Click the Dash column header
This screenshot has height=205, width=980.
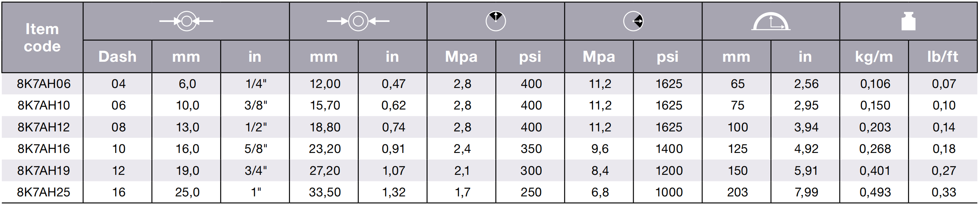(x=118, y=56)
